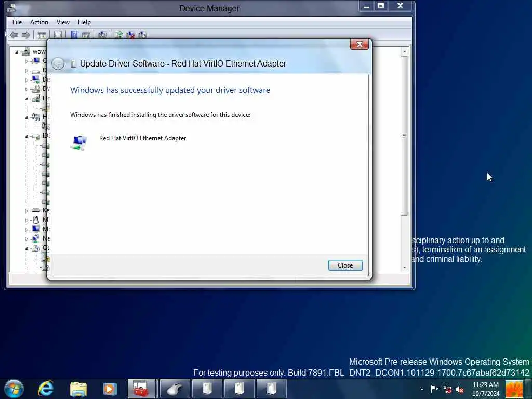Close the Update Driver Software dialog with X
Image resolution: width=532 pixels, height=399 pixels.
click(x=360, y=44)
